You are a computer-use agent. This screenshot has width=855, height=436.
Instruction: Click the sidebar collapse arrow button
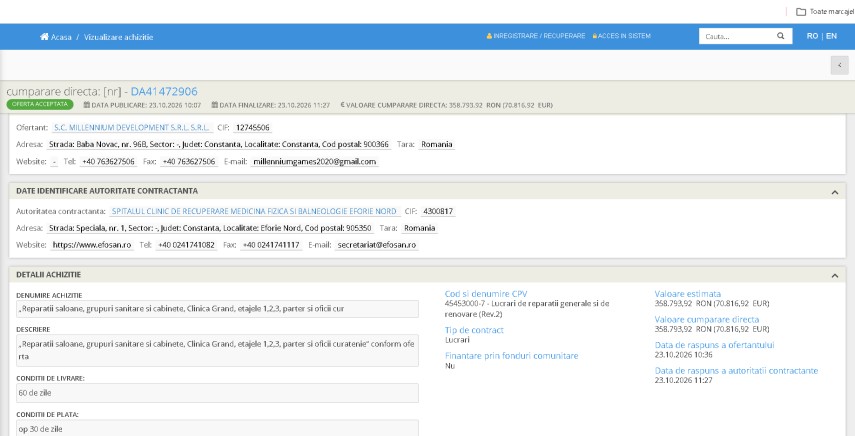[840, 65]
